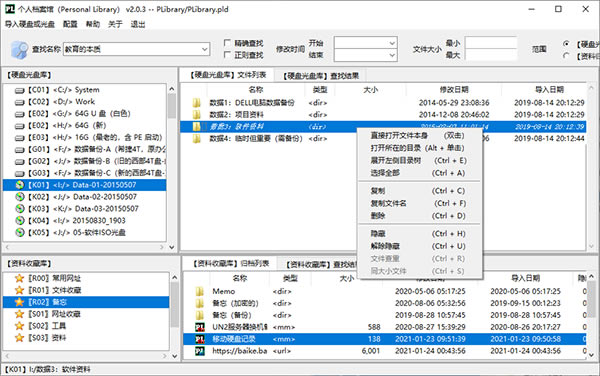
Task: Expand the 查找名称 search history dropdown
Action: (x=205, y=49)
